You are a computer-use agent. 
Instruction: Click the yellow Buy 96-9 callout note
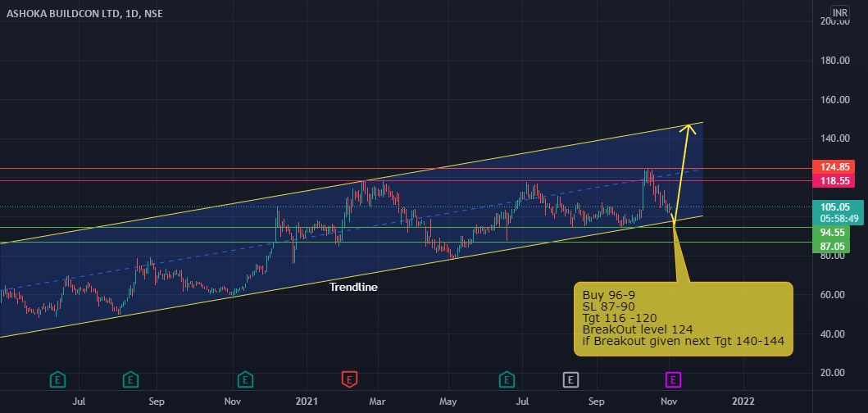coord(684,318)
